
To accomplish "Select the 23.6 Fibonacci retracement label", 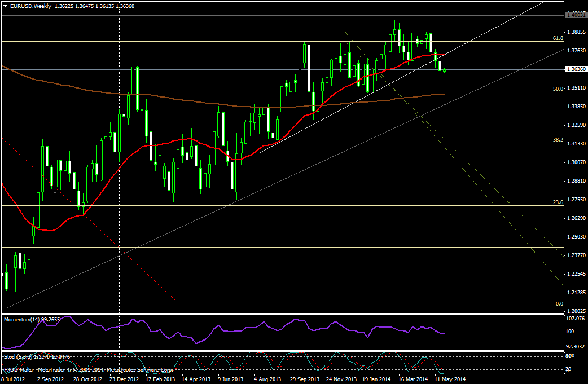I will (558, 202).
